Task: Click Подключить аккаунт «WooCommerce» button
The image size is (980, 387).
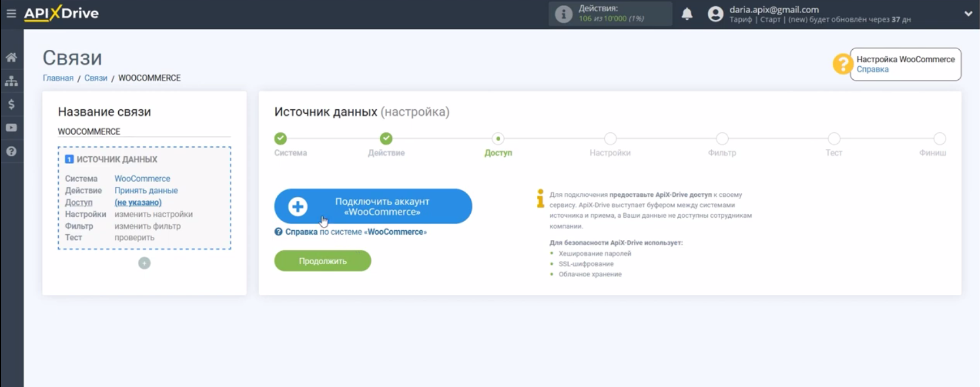Action: pos(373,207)
